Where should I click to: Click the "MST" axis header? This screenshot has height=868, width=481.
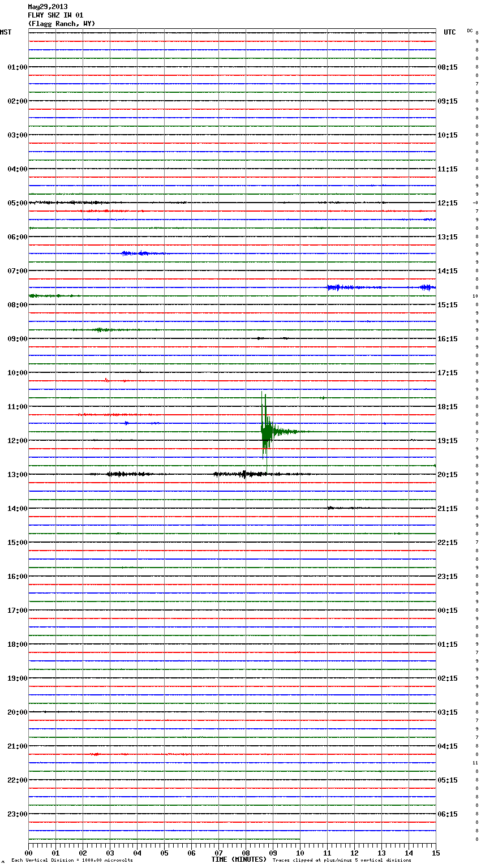[x=6, y=32]
